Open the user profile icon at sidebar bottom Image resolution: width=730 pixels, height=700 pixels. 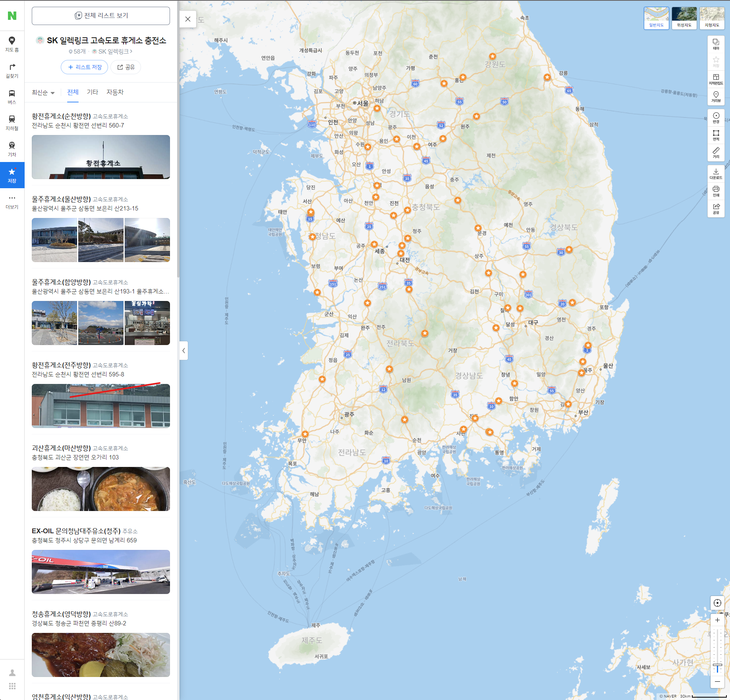12,672
